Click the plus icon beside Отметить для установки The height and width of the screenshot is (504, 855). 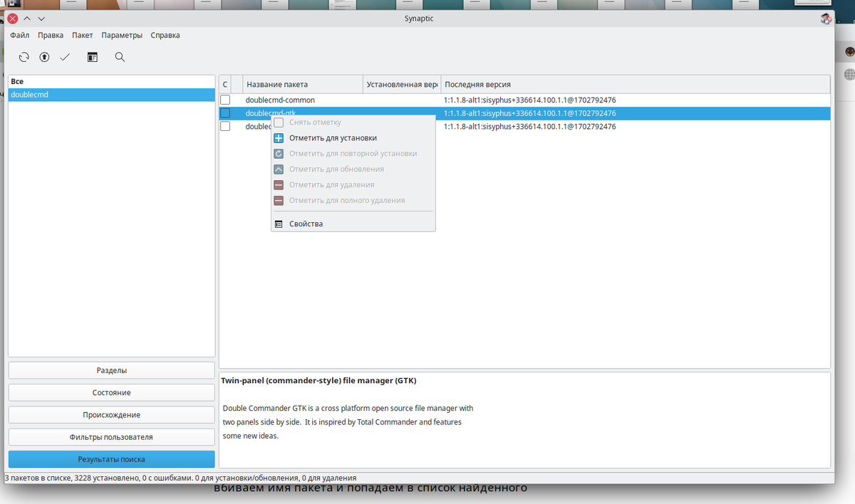tap(279, 138)
